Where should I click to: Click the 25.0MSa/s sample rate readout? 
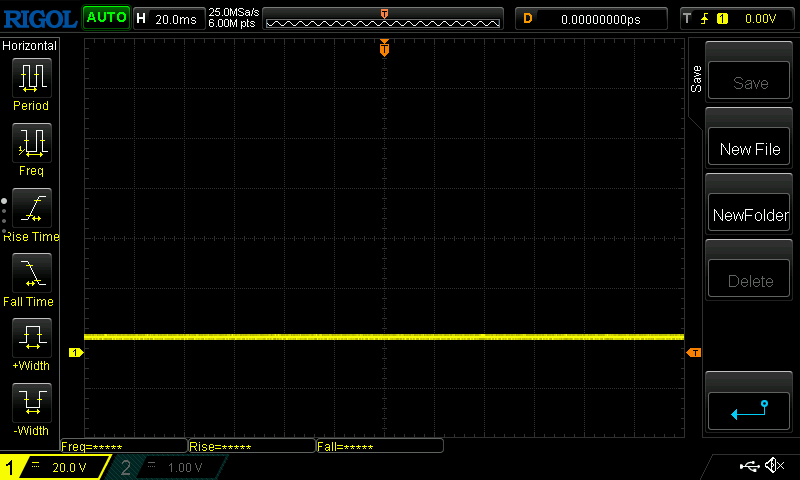[234, 12]
